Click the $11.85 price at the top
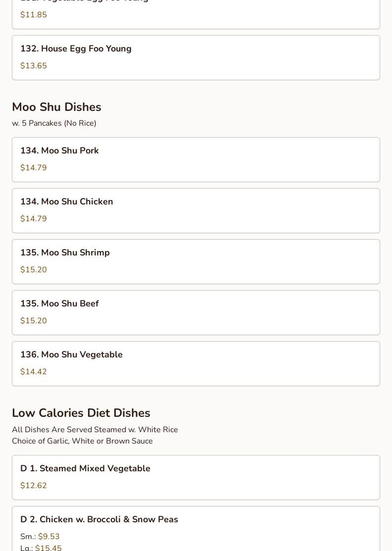 [x=34, y=15]
